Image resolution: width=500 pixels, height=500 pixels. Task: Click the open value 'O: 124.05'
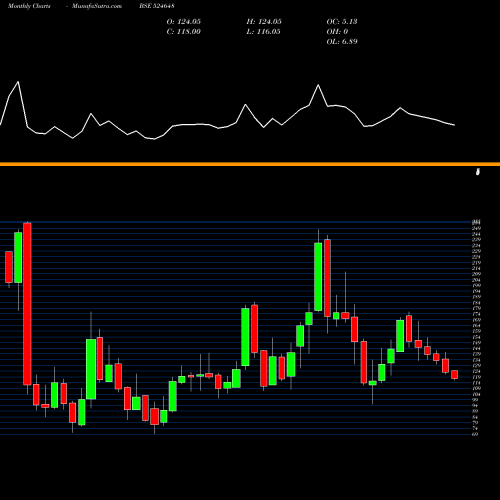(x=184, y=22)
